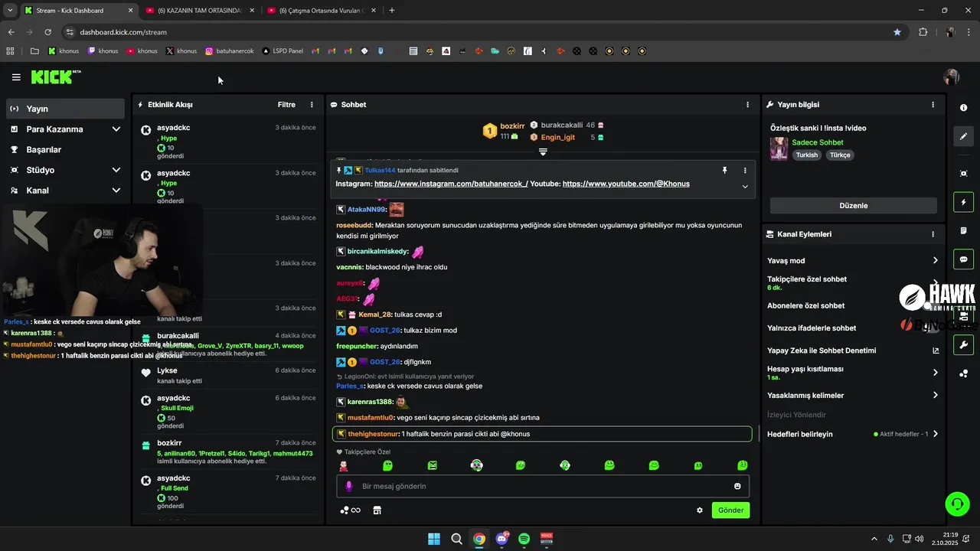
Task: Click the Turkish tag
Action: 806,155
